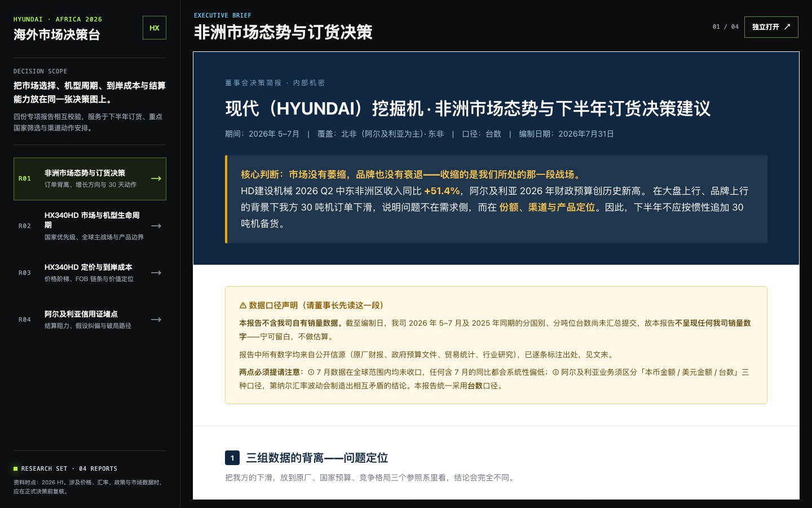Image resolution: width=812 pixels, height=508 pixels.
Task: Click 口径：台数 metadata
Action: point(482,134)
